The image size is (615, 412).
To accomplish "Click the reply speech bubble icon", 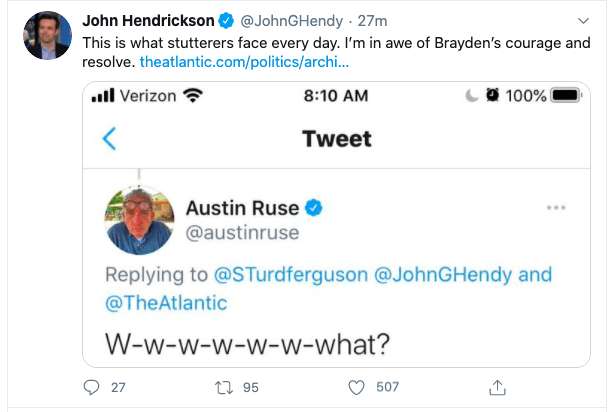I will tap(91, 387).
